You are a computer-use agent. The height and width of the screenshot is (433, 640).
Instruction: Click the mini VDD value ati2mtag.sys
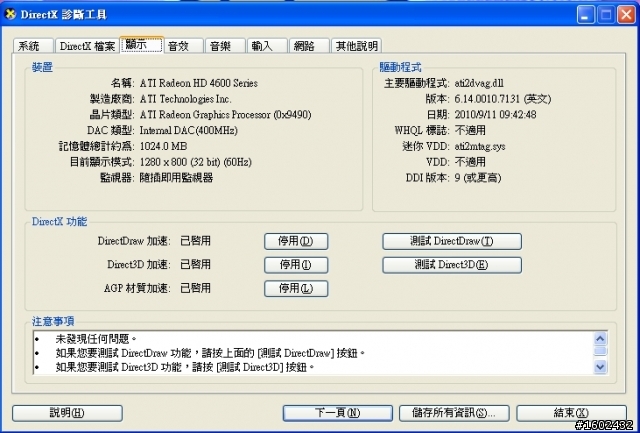tap(480, 146)
